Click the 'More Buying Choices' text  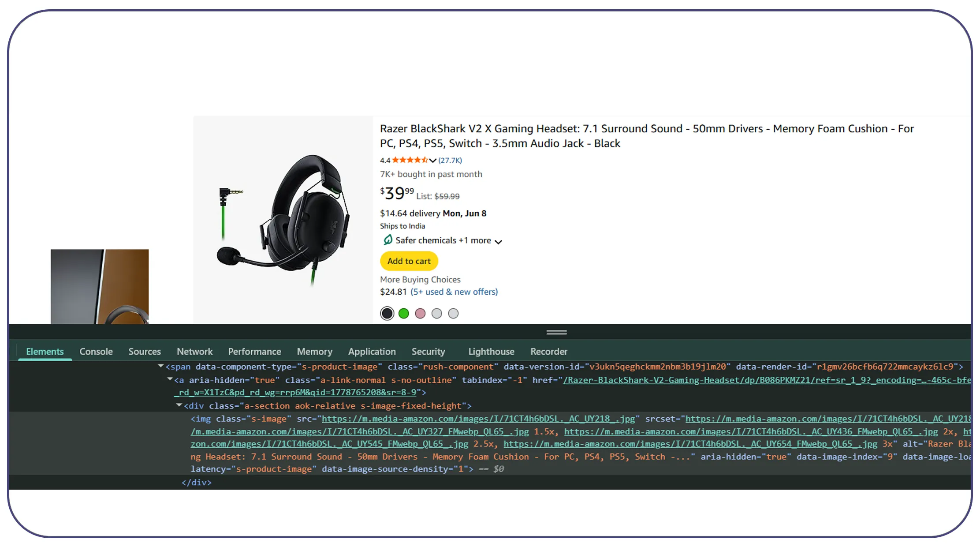pos(420,280)
